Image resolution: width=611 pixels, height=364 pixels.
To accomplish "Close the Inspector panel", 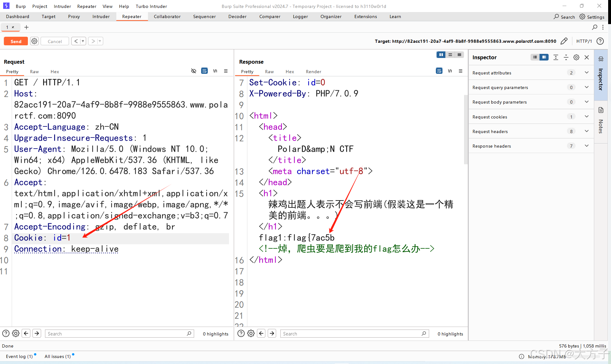I will 587,57.
